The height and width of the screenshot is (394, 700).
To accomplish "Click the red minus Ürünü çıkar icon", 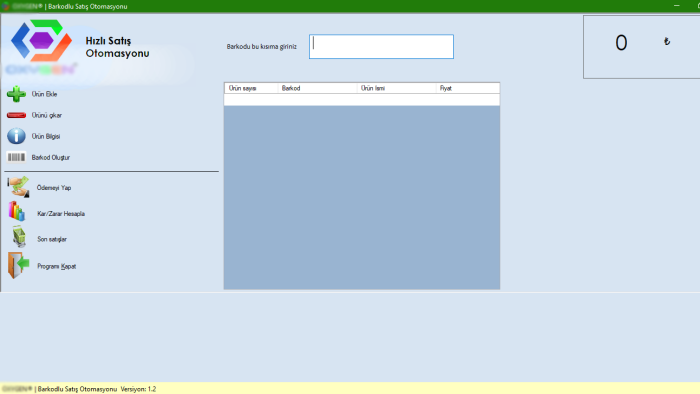I will coord(17,115).
